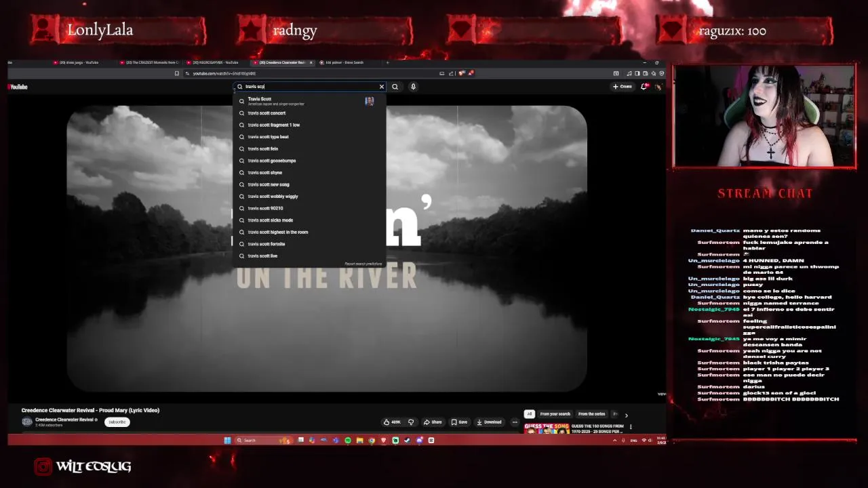Choose suggestion "travis scott new song"

coord(309,184)
